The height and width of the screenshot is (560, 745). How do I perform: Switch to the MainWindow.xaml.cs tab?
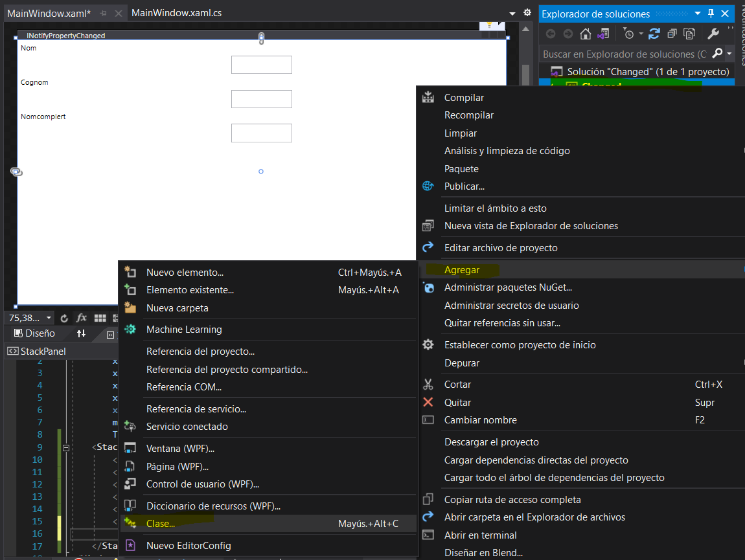point(176,13)
